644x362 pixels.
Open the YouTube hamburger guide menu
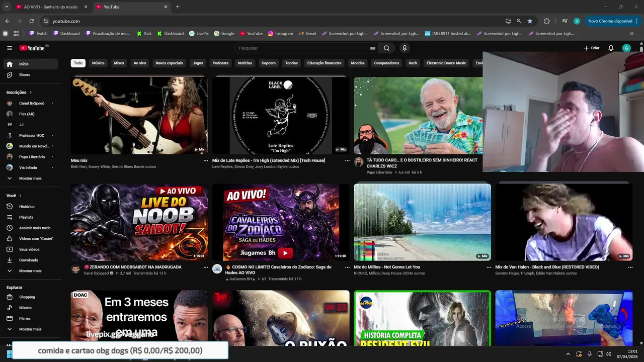pyautogui.click(x=10, y=48)
